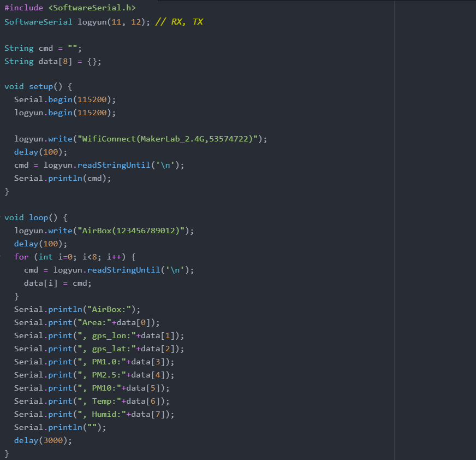This screenshot has height=460, width=476.
Task: Click the Area: print line
Action: [x=87, y=322]
